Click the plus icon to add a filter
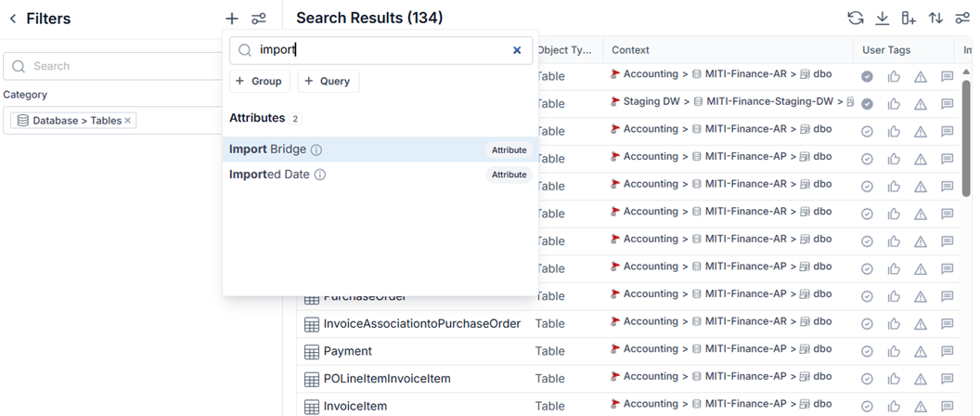The image size is (980, 416). click(x=232, y=19)
